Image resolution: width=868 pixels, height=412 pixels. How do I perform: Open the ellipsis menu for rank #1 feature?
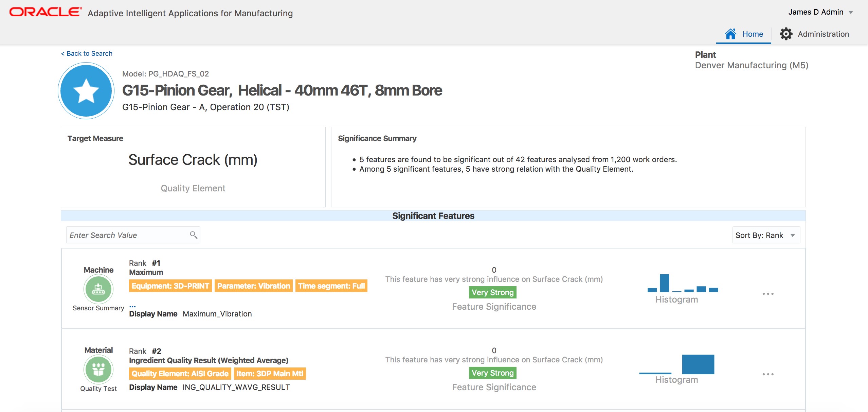768,293
